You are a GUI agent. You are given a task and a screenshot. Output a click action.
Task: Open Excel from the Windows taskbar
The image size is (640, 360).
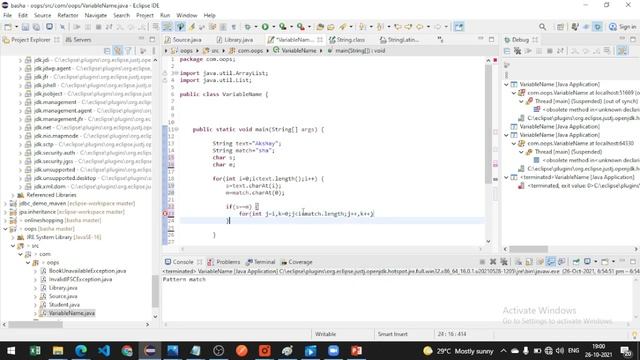35,351
